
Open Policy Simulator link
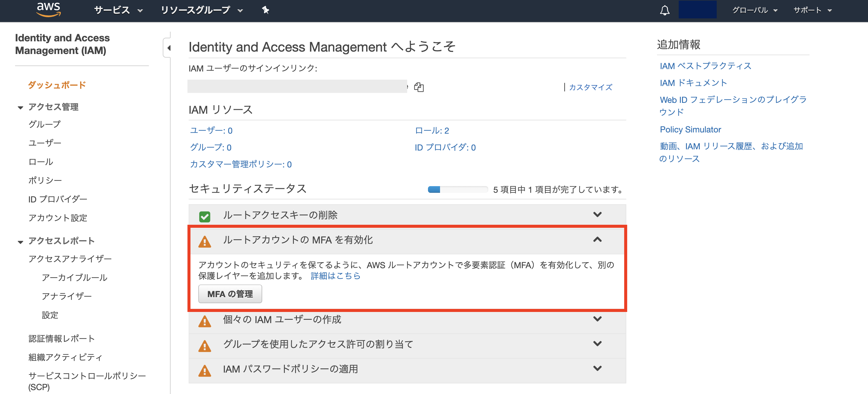(690, 129)
